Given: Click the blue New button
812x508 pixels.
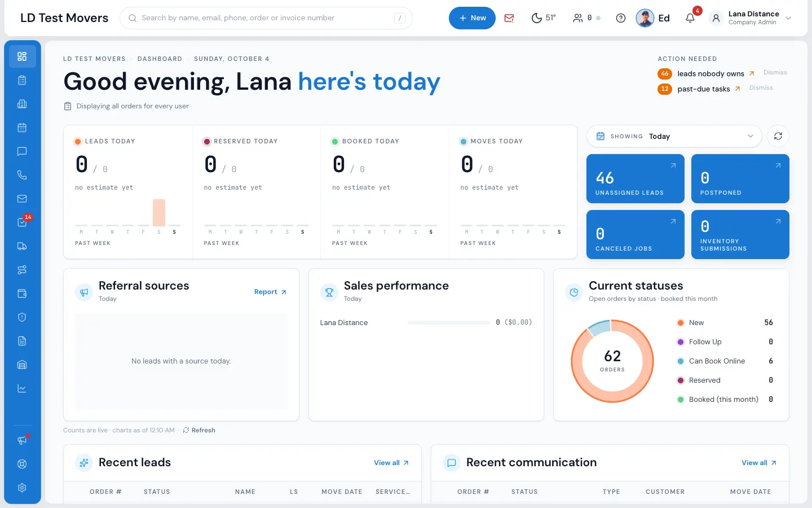Looking at the screenshot, I should [472, 18].
